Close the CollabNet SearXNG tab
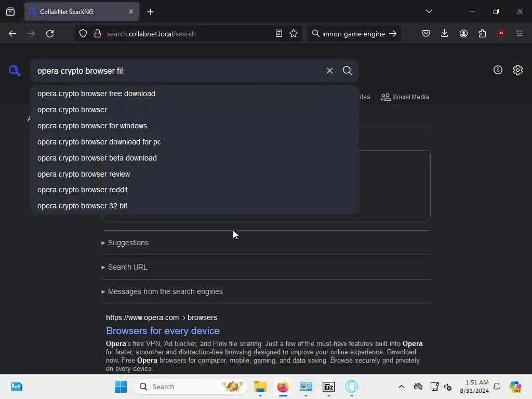This screenshot has width=532, height=399. tap(131, 11)
